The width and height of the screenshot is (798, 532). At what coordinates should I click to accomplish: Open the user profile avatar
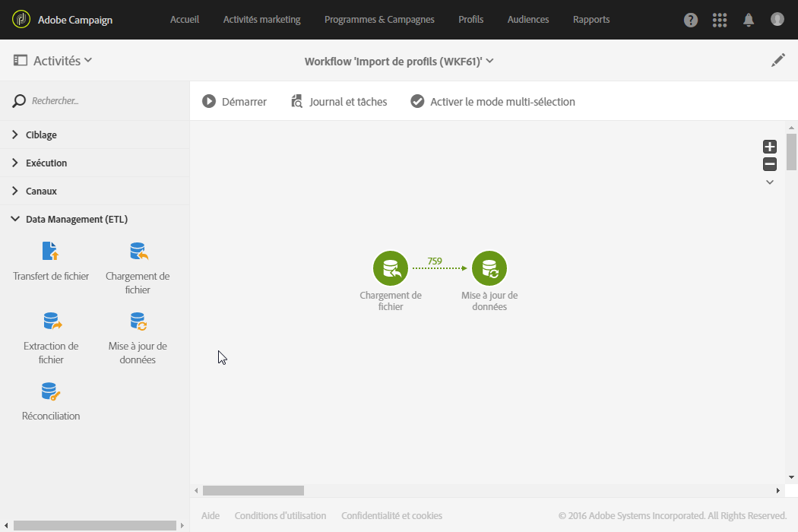777,19
